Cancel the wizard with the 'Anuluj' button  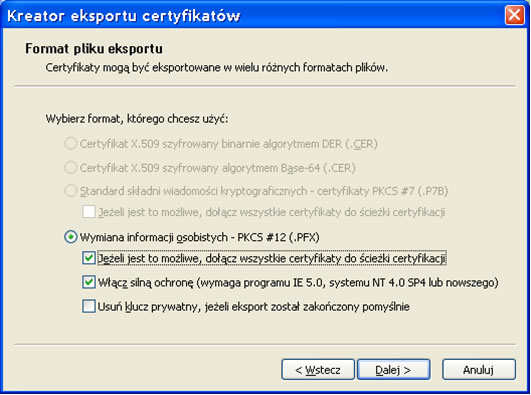[x=479, y=370]
